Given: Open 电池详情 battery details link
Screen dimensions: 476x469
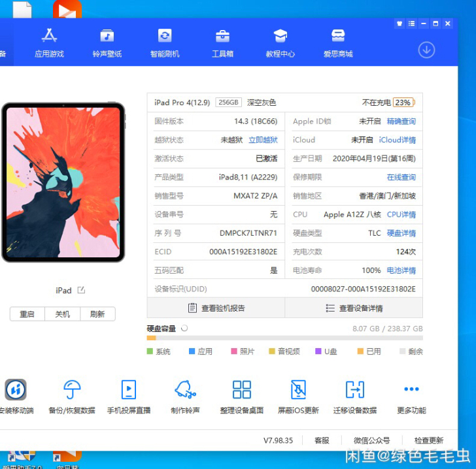Looking at the screenshot, I should (x=401, y=270).
